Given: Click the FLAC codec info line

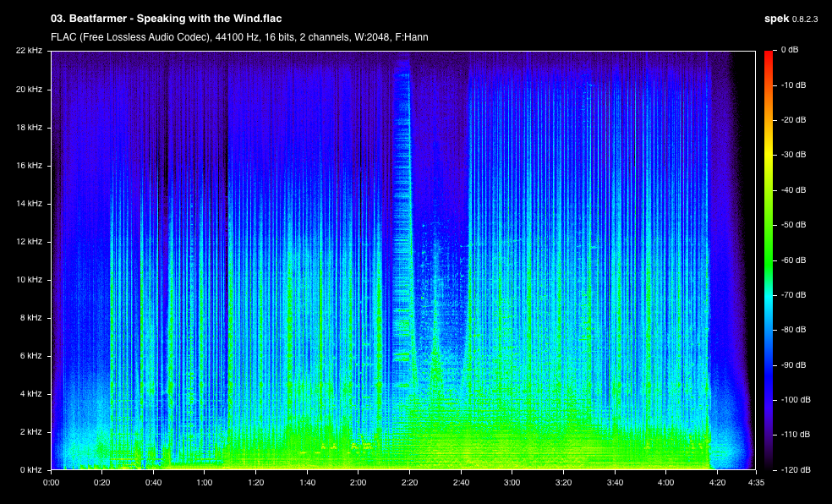Looking at the screenshot, I should point(239,37).
